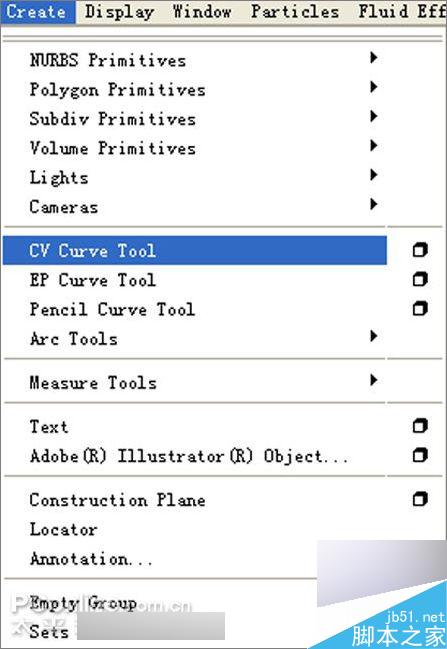Open the Display menu
This screenshot has height=649, width=447.
[119, 12]
